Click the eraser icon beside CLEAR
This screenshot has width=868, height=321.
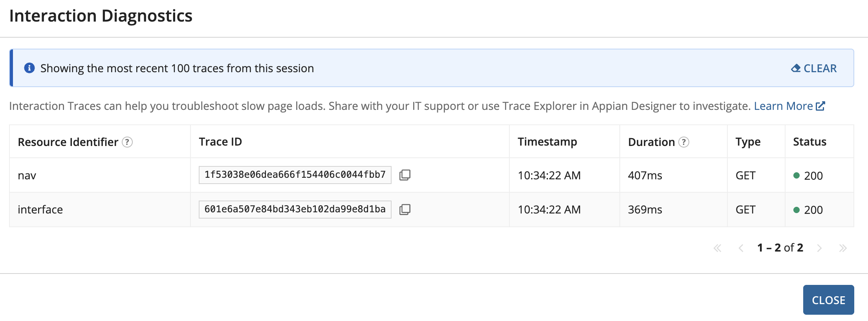[796, 68]
